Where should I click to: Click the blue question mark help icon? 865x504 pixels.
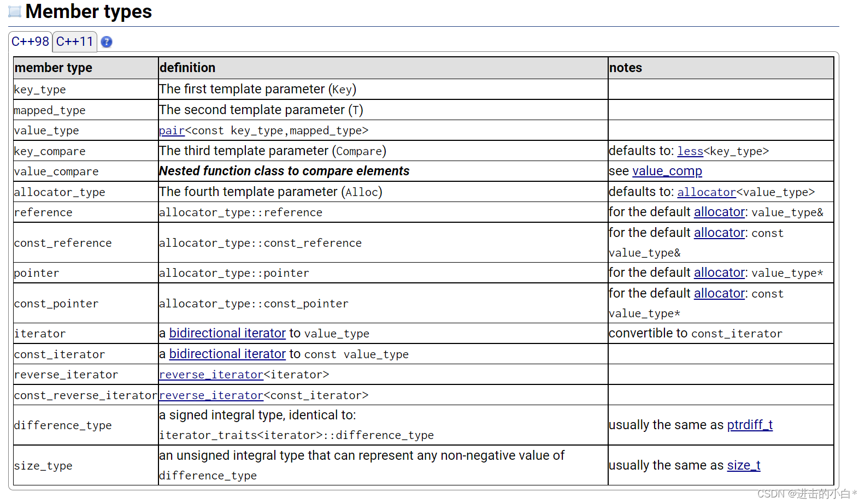pyautogui.click(x=107, y=42)
